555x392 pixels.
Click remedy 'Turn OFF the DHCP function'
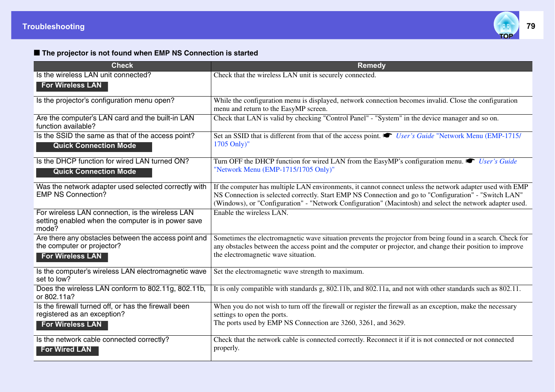tap(339, 161)
